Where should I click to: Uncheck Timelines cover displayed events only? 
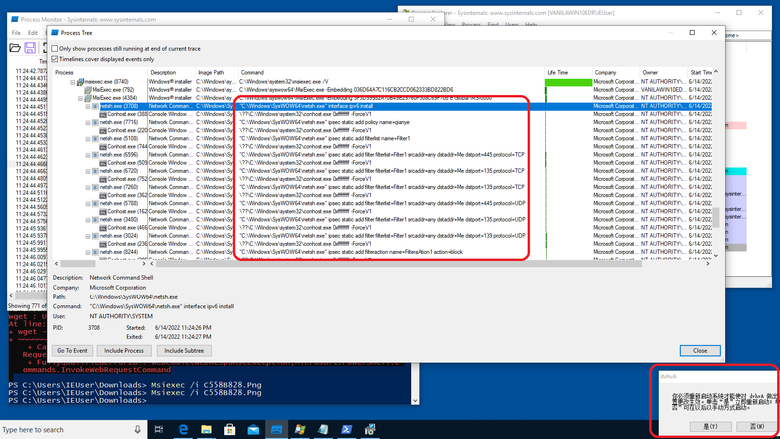56,59
